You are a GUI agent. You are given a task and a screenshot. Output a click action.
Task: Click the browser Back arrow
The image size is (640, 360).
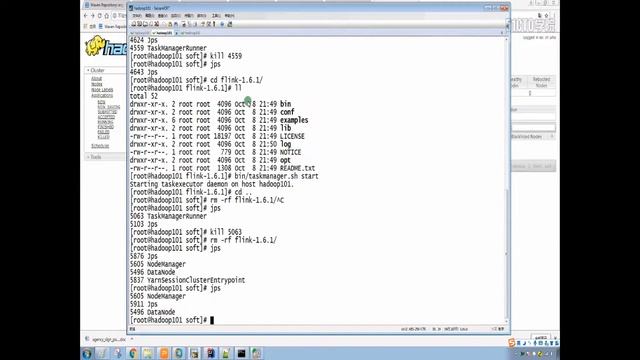[85, 16]
